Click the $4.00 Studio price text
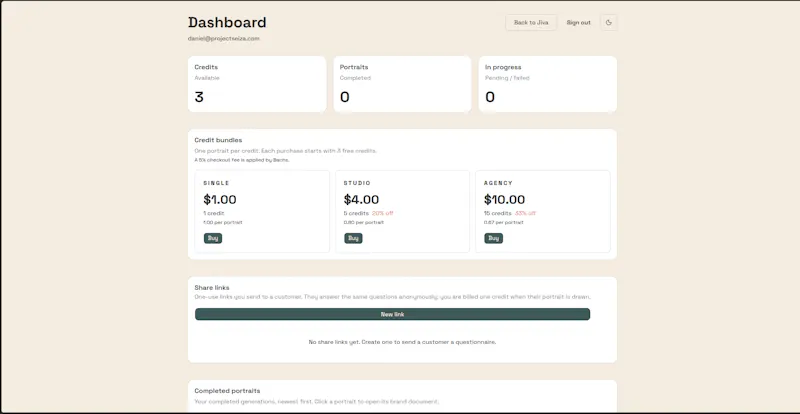Image resolution: width=800 pixels, height=414 pixels. pyautogui.click(x=361, y=200)
